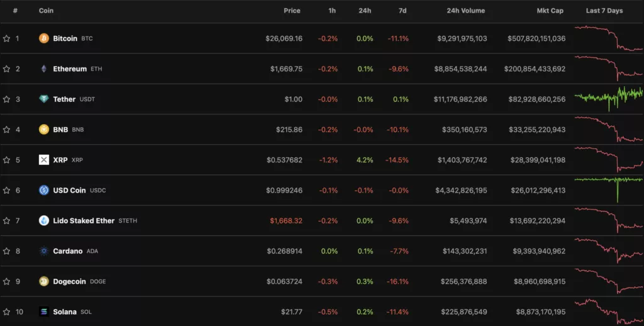Sort by the Price column header
Image resolution: width=644 pixels, height=326 pixels.
292,11
